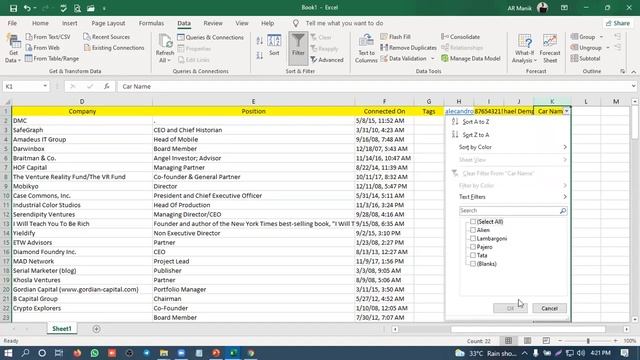This screenshot has width=640, height=360.
Task: Open the File tab
Action: (12, 23)
